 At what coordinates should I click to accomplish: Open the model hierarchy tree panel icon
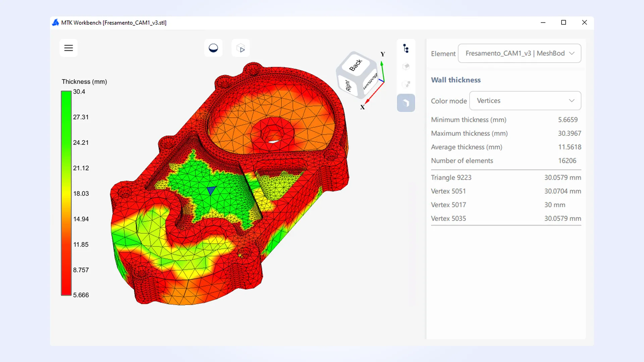pos(406,48)
